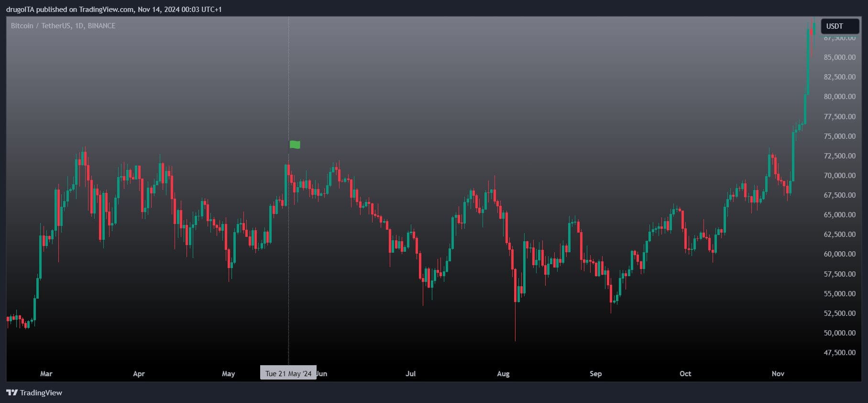Click the 50,000.00 price axis label
Image resolution: width=868 pixels, height=403 pixels.
(x=839, y=333)
